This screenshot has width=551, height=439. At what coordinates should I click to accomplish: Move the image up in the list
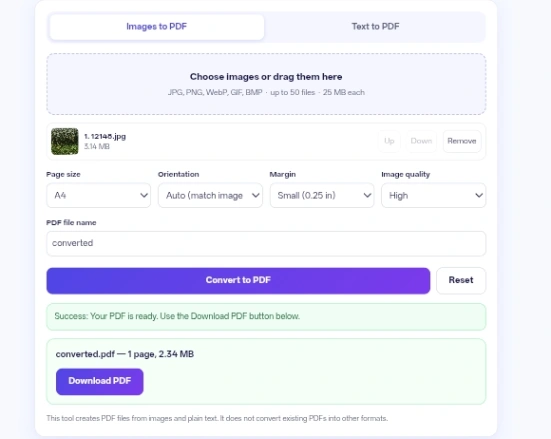389,141
